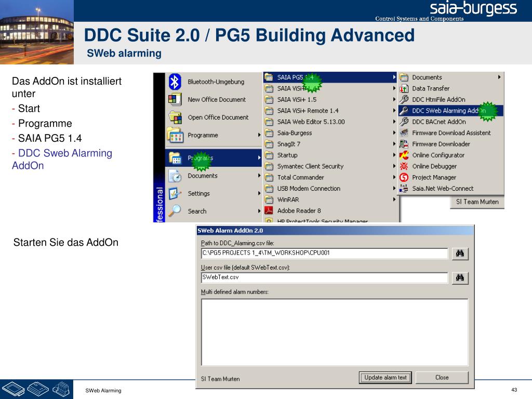Viewport: 532px width, 399px height.
Task: Click the Multi defined alarm numbers list box
Action: coord(335,332)
